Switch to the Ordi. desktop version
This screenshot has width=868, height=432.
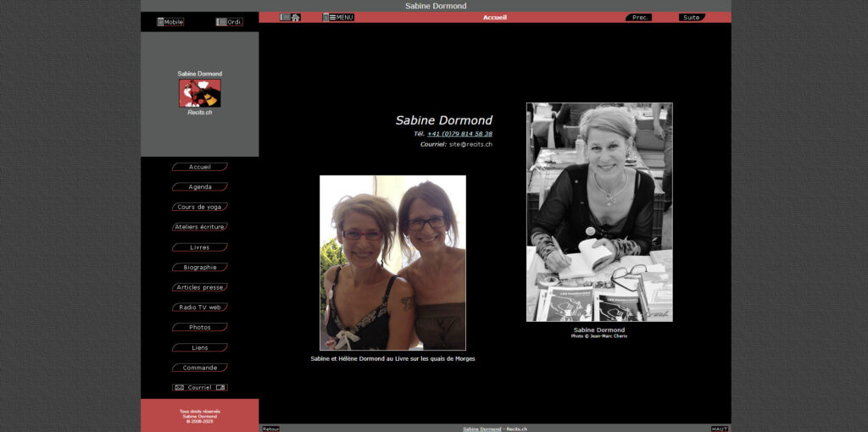(x=229, y=22)
